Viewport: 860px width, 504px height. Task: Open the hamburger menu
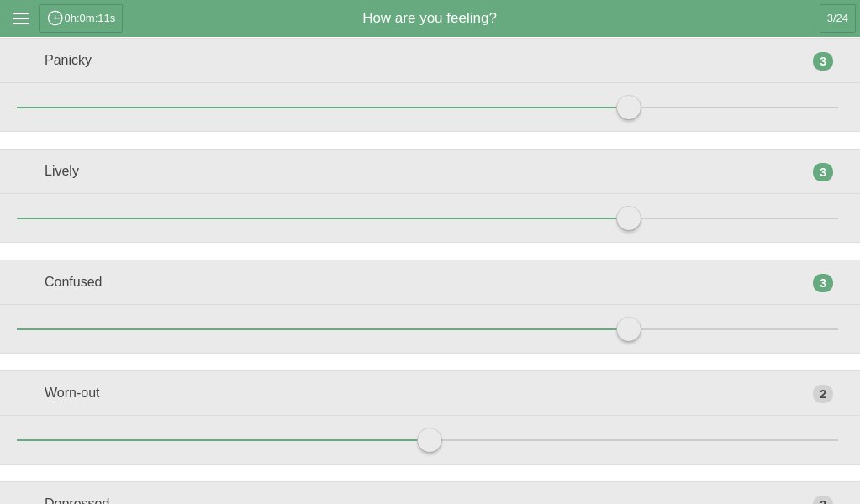21,18
